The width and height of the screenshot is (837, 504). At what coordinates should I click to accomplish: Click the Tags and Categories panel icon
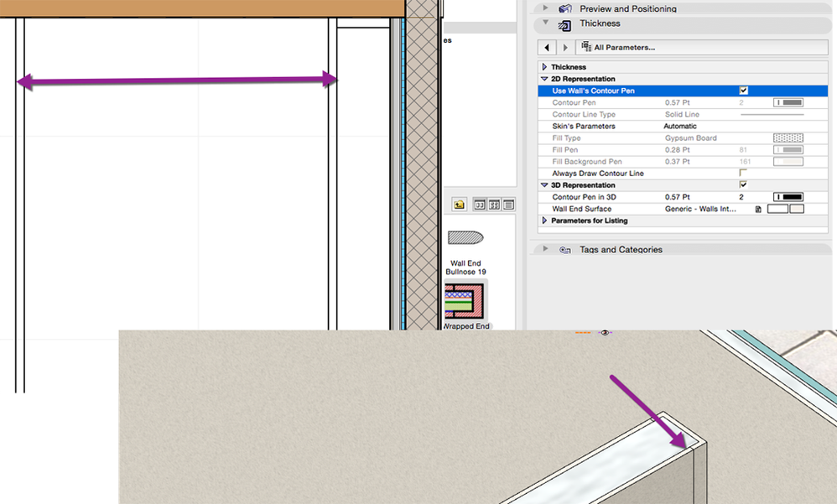[565, 249]
